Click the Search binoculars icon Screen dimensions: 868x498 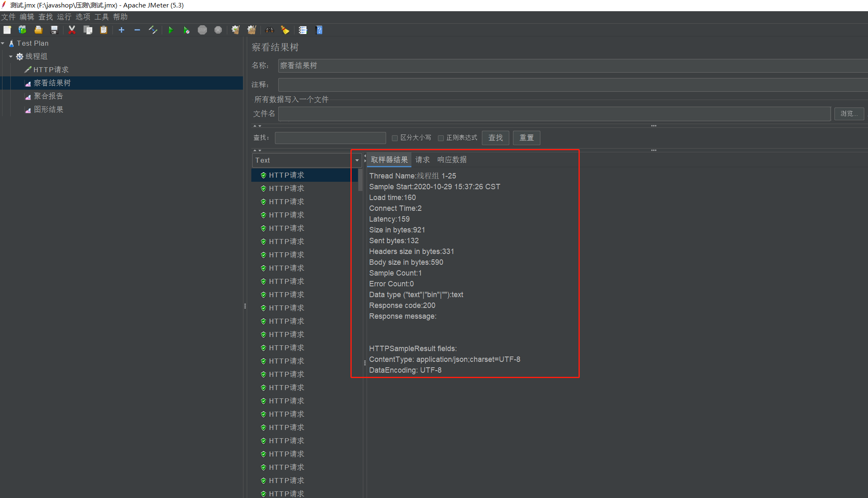tap(270, 30)
